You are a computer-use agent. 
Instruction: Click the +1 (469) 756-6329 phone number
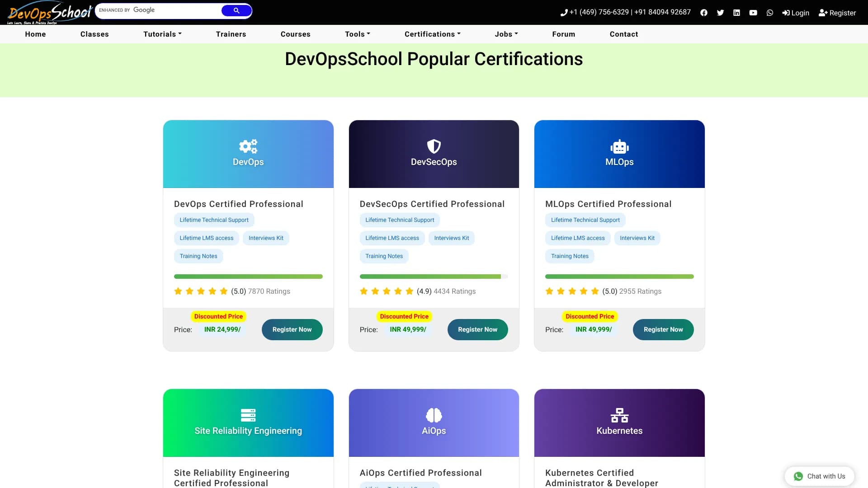599,12
